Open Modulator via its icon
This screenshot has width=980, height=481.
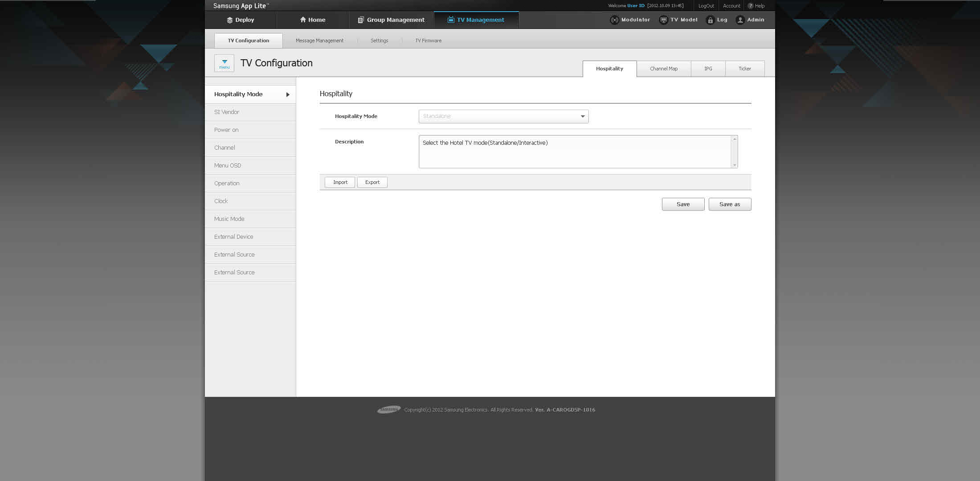614,20
